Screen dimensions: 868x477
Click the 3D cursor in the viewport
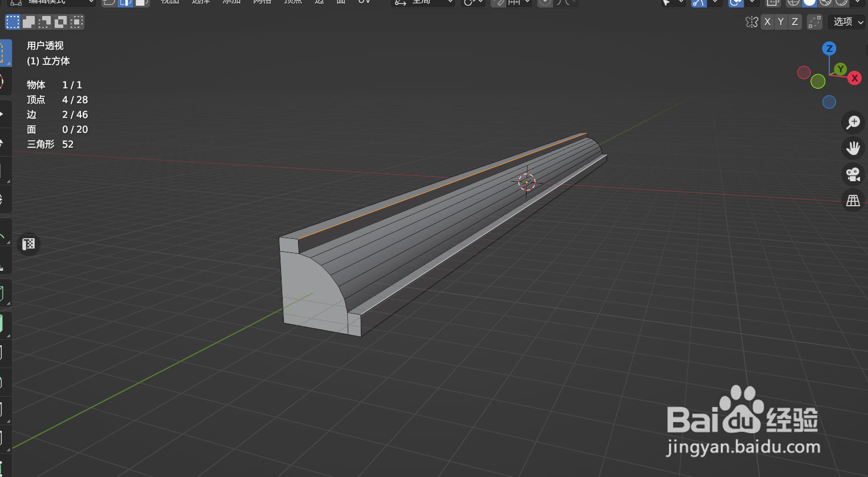(527, 182)
